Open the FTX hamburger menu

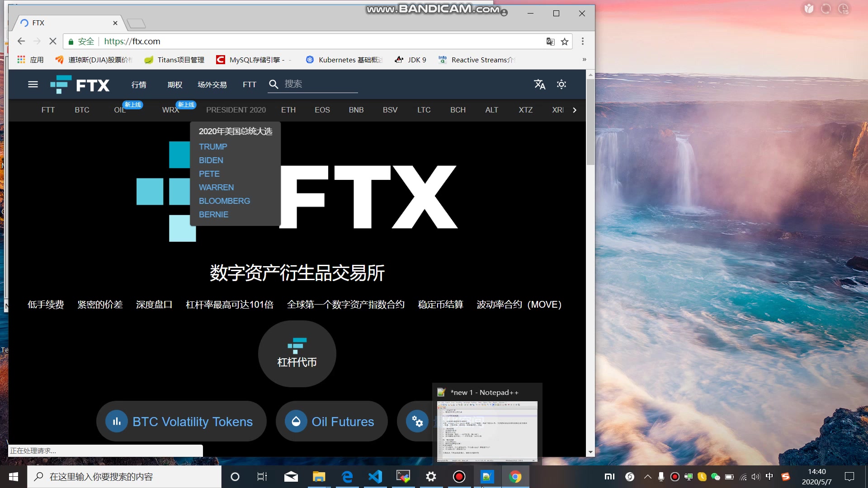(x=33, y=84)
